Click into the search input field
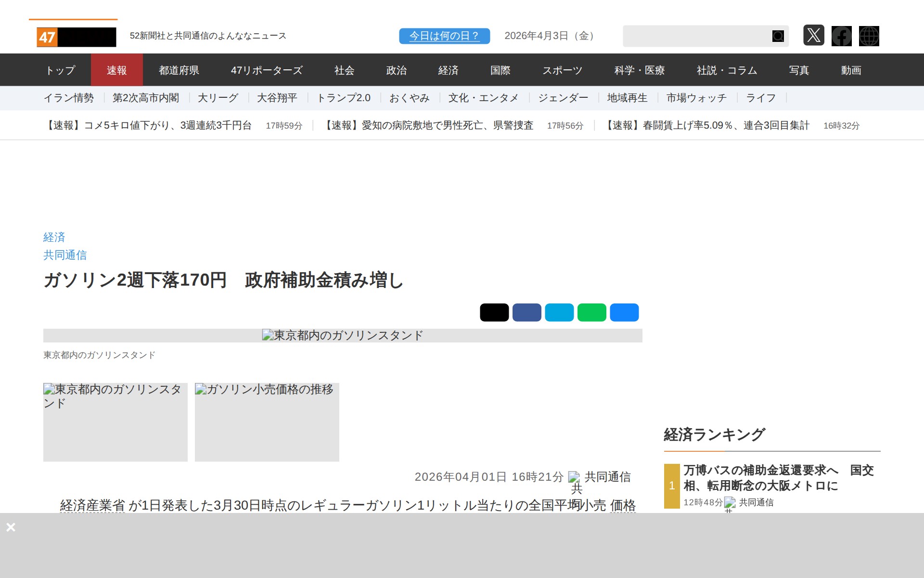This screenshot has height=578, width=924. (695, 36)
